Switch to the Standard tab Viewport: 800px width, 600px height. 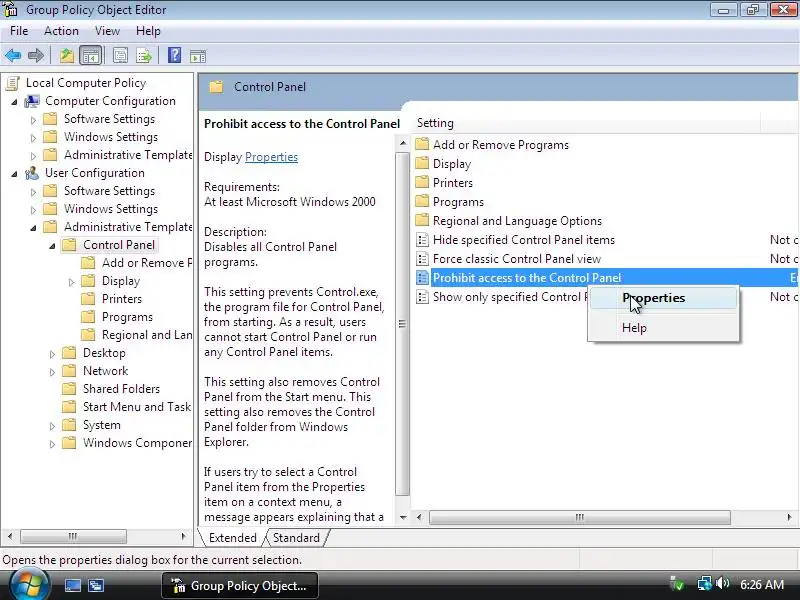pos(296,538)
